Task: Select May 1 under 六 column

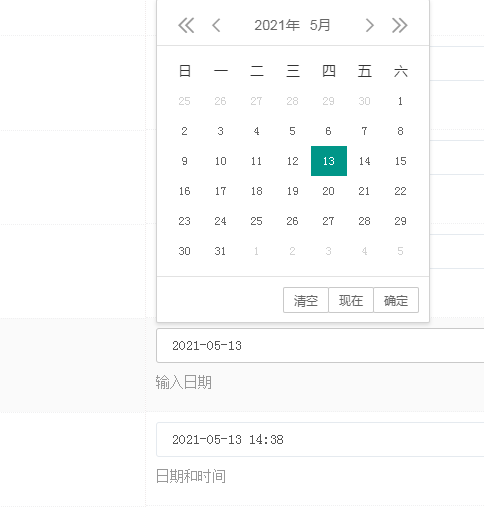Action: (400, 101)
